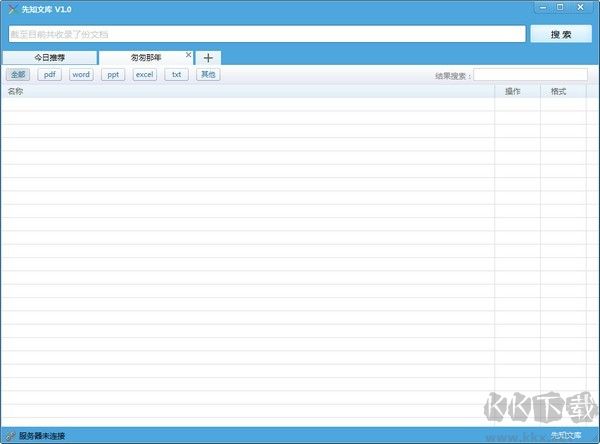The width and height of the screenshot is (600, 444).
Task: Click the 搜索 search button
Action: coord(561,34)
